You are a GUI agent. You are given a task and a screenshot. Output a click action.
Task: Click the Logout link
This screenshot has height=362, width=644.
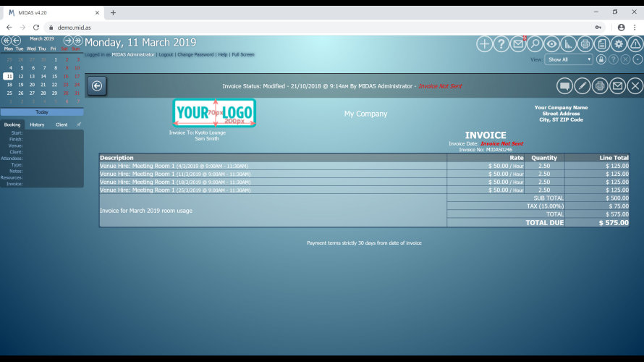[166, 54]
